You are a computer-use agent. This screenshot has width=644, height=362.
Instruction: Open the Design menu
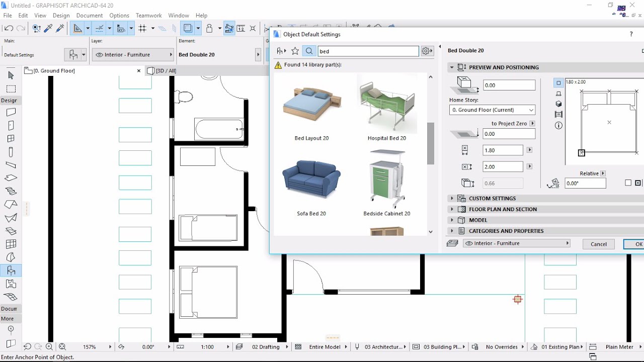tap(61, 16)
